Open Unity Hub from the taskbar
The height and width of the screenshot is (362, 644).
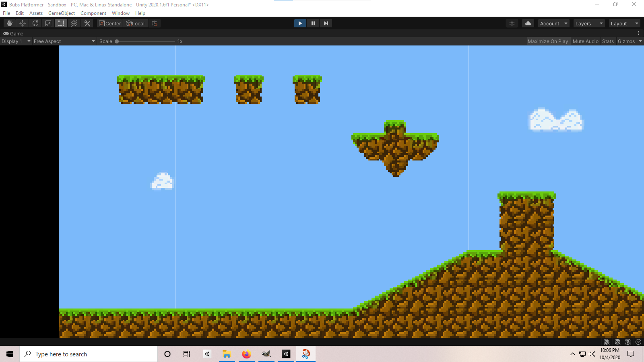[x=207, y=354]
